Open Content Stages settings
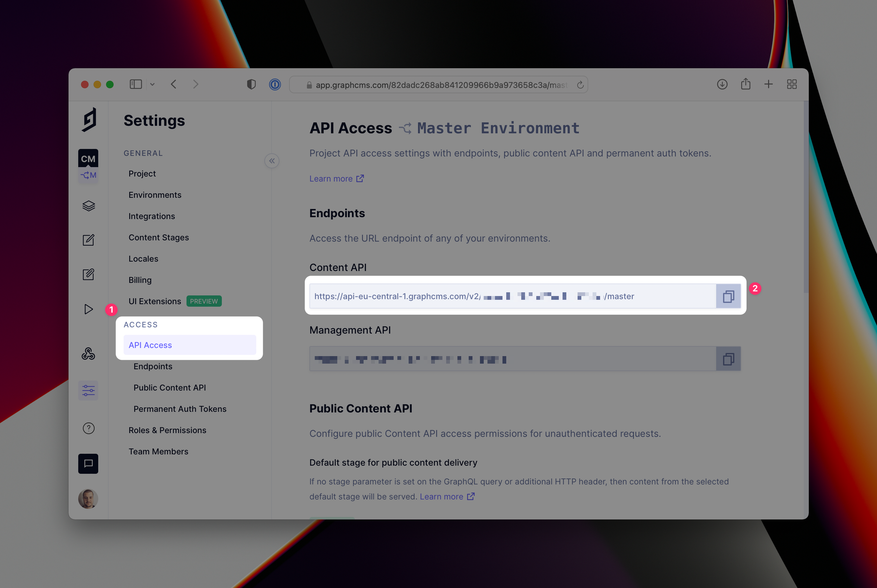 [x=159, y=238]
